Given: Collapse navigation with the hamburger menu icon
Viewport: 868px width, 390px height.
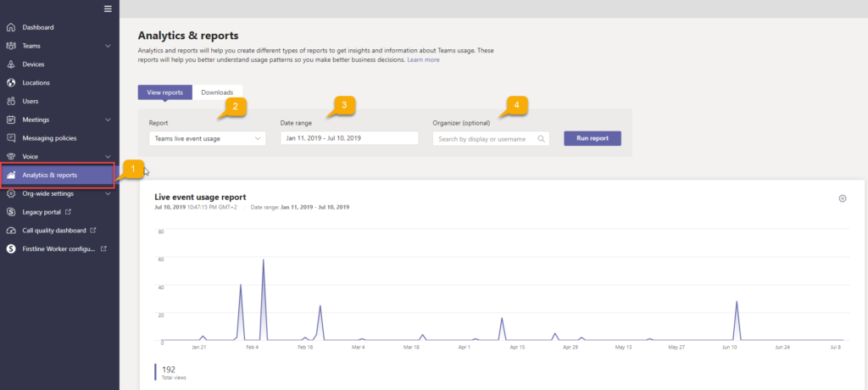Looking at the screenshot, I should pyautogui.click(x=108, y=8).
